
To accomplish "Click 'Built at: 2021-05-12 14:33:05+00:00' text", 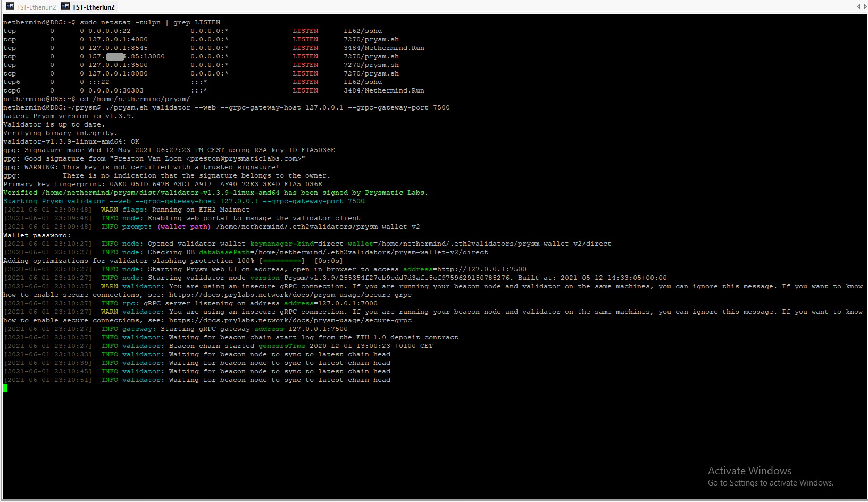I will 592,278.
